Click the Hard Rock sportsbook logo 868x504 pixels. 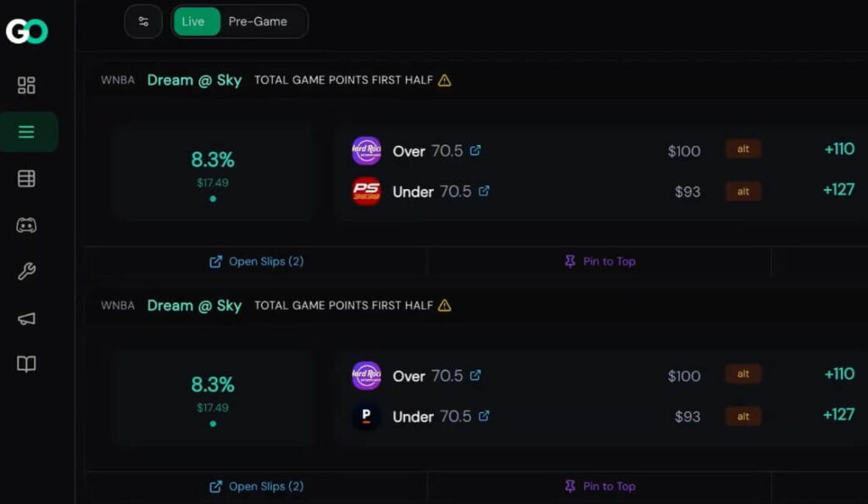(x=368, y=150)
